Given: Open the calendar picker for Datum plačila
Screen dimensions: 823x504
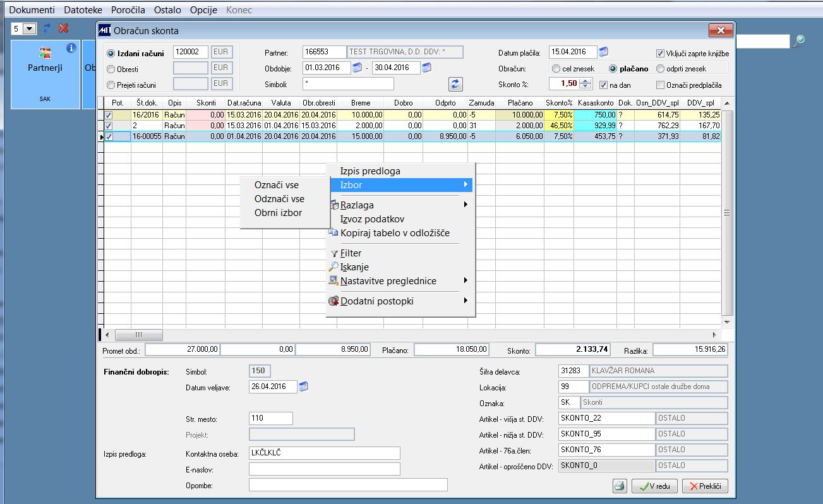Looking at the screenshot, I should coord(603,52).
